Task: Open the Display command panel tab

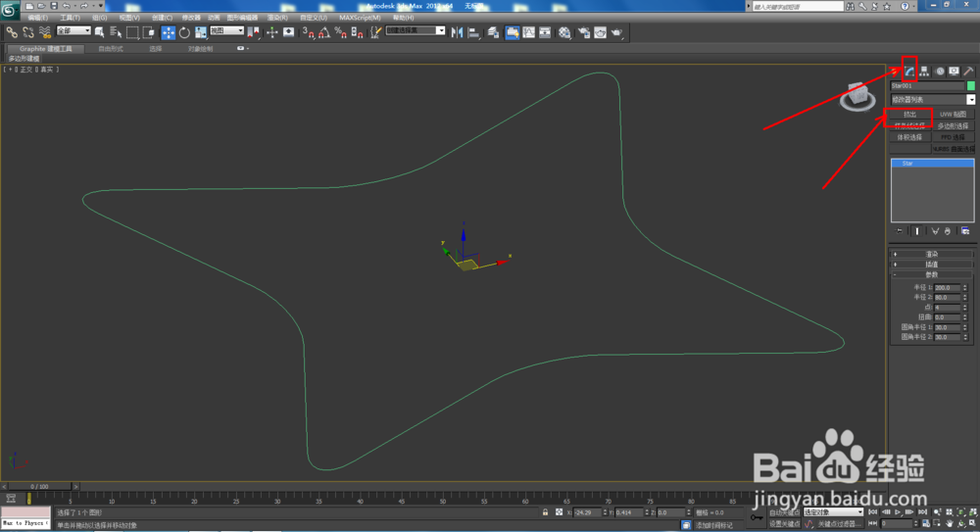Action: pyautogui.click(x=954, y=72)
